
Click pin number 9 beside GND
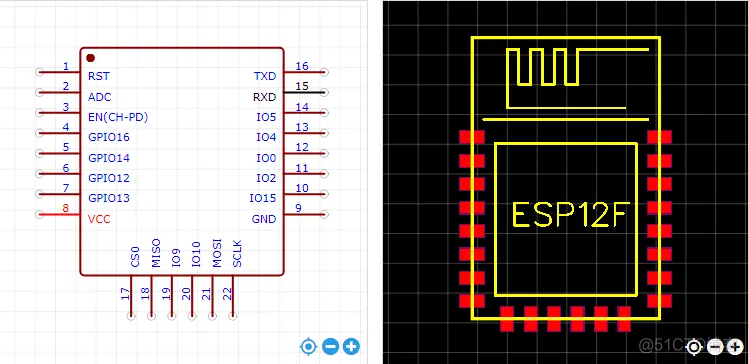point(298,208)
